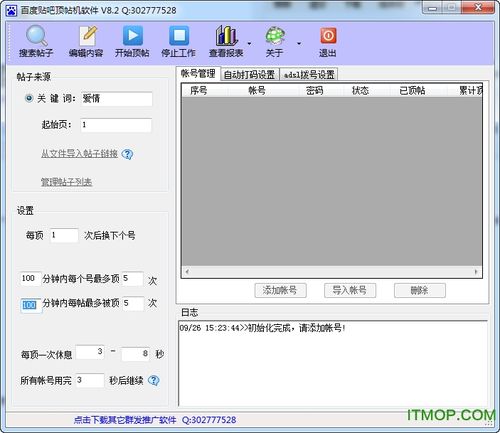Click the 密码 column header
Image resolution: width=500 pixels, height=433 pixels.
click(315, 91)
